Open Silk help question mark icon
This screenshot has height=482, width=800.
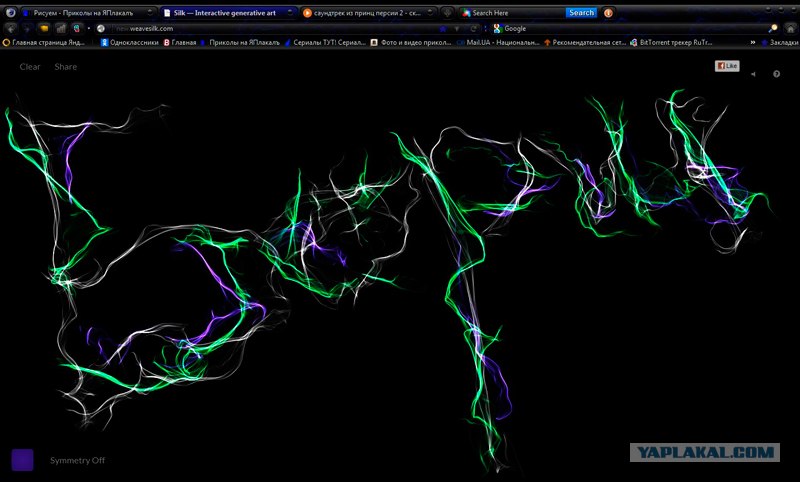[x=776, y=74]
